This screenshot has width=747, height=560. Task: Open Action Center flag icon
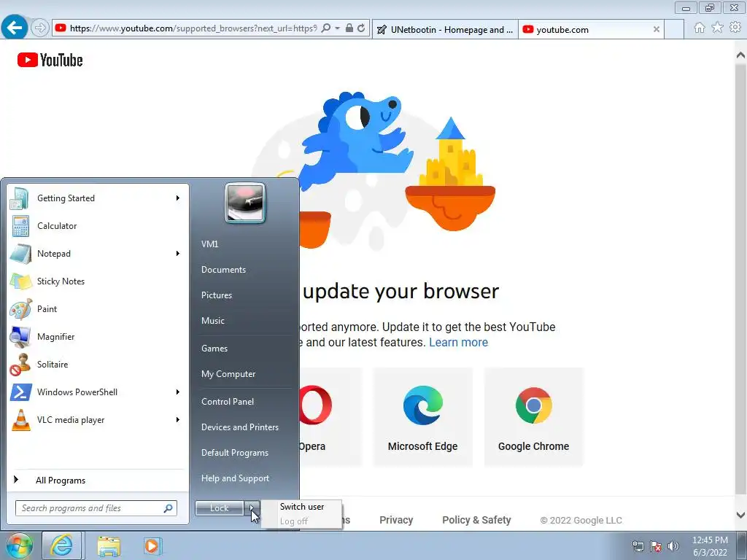[656, 546]
